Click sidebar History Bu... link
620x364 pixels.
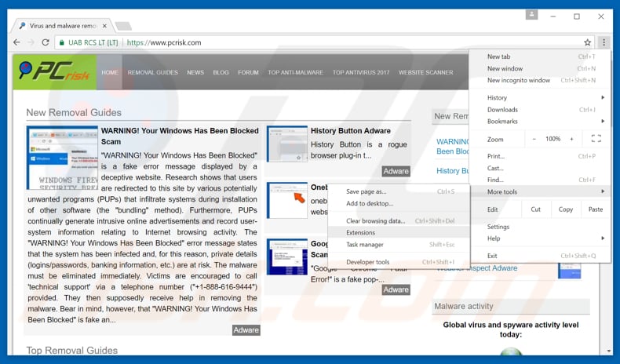click(452, 171)
